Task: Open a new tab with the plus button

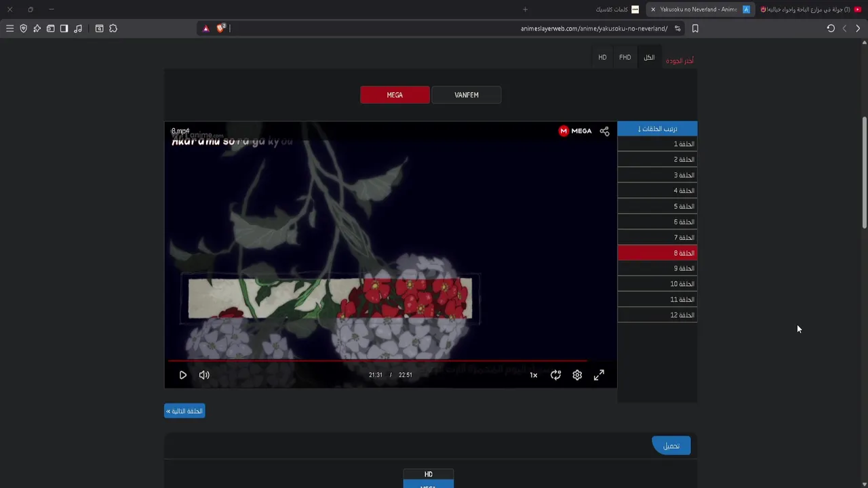Action: (525, 9)
